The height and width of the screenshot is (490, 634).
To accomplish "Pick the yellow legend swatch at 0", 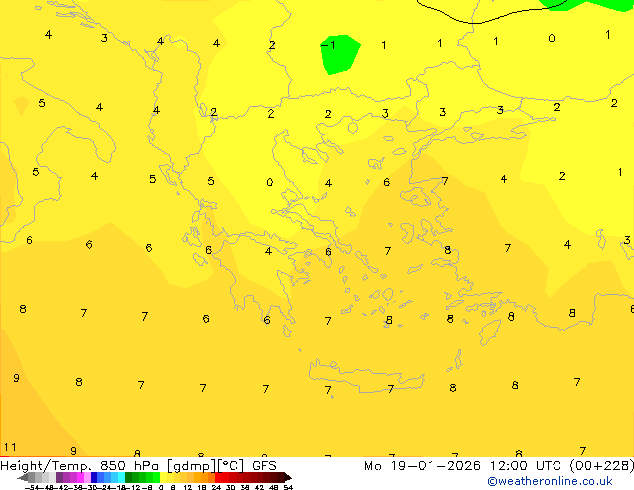I will 164,477.
